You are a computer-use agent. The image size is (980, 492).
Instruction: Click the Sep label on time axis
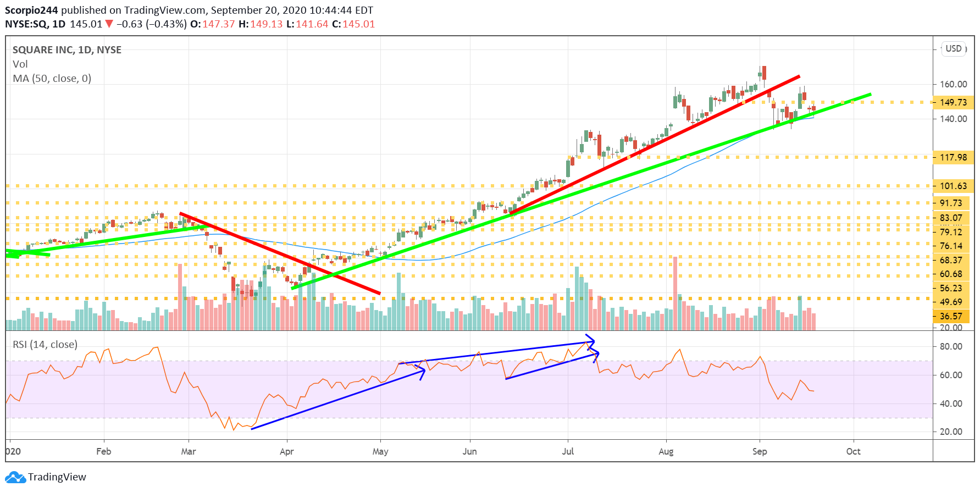click(760, 452)
